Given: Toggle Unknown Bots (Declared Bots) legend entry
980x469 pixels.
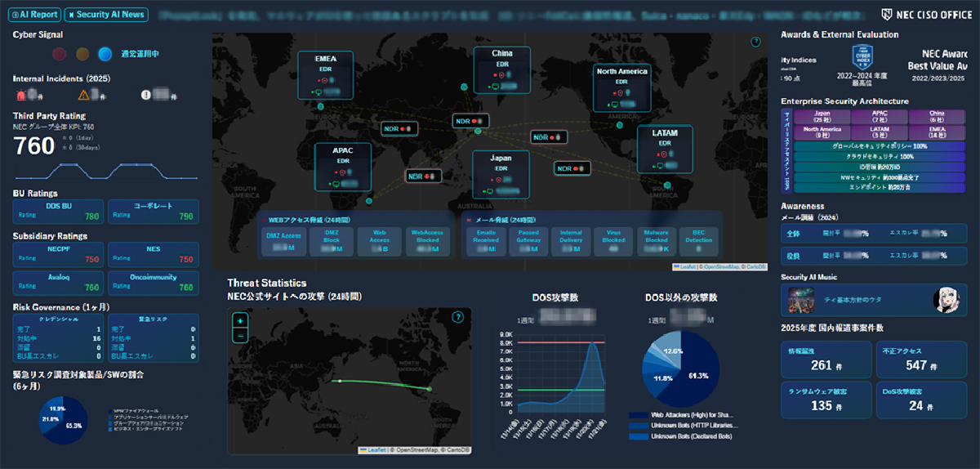Looking at the screenshot, I should coord(684,436).
